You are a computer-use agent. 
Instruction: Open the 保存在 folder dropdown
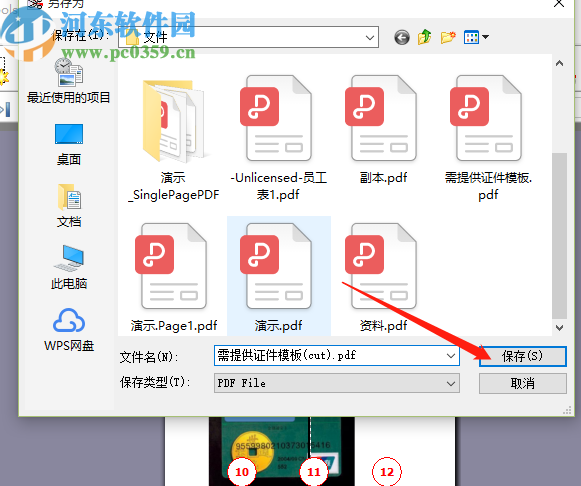point(369,37)
